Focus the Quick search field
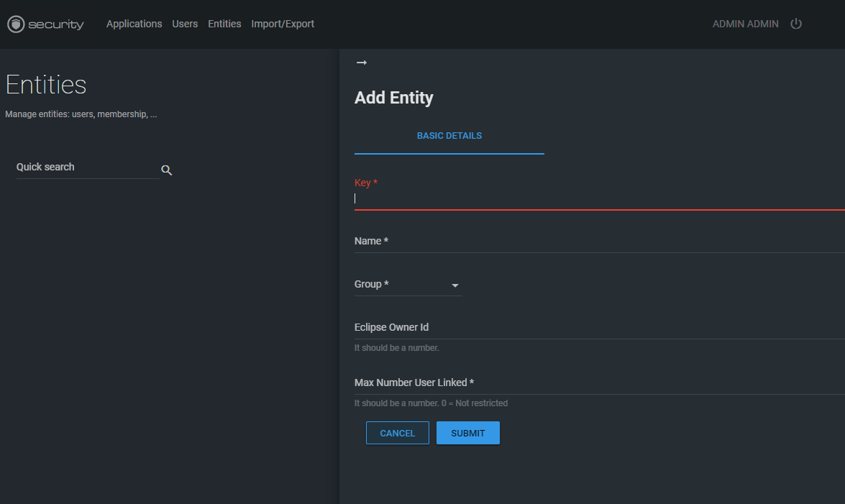The image size is (845, 504). click(87, 168)
